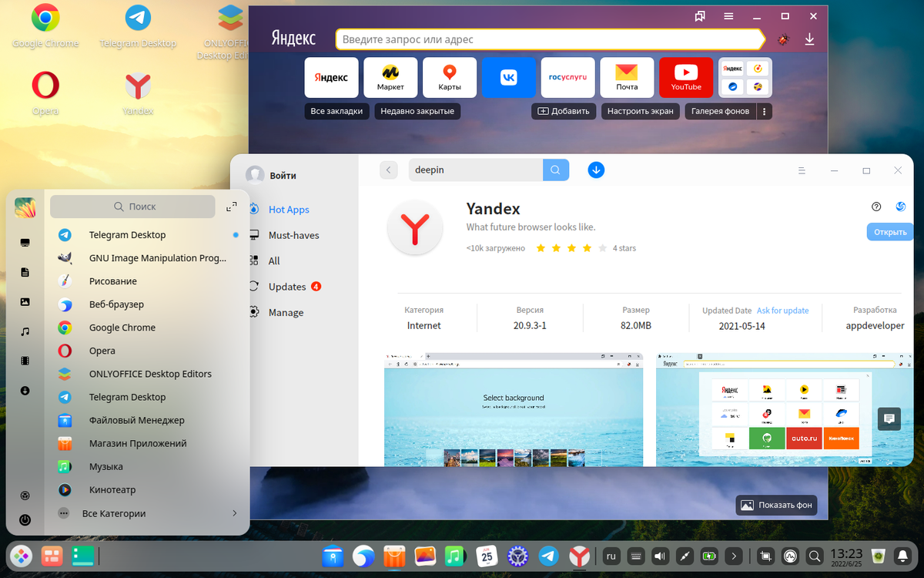Click the search magnifier button in app store
Viewport: 924px width, 578px height.
click(x=556, y=170)
